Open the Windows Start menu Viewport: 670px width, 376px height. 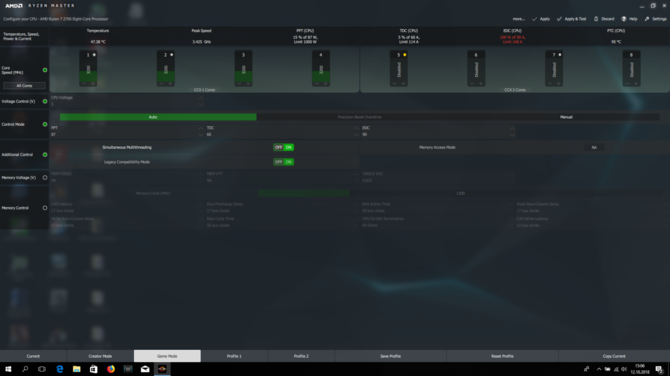[x=8, y=369]
